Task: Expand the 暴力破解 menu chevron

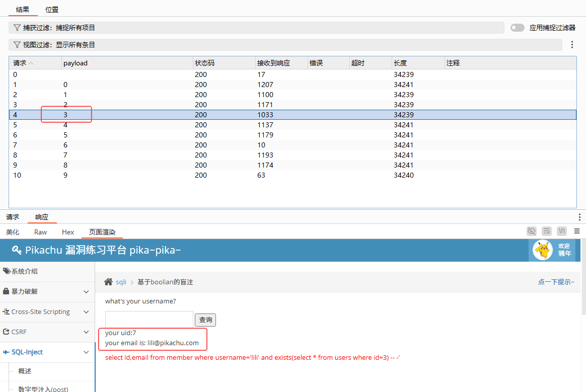Action: pyautogui.click(x=86, y=291)
